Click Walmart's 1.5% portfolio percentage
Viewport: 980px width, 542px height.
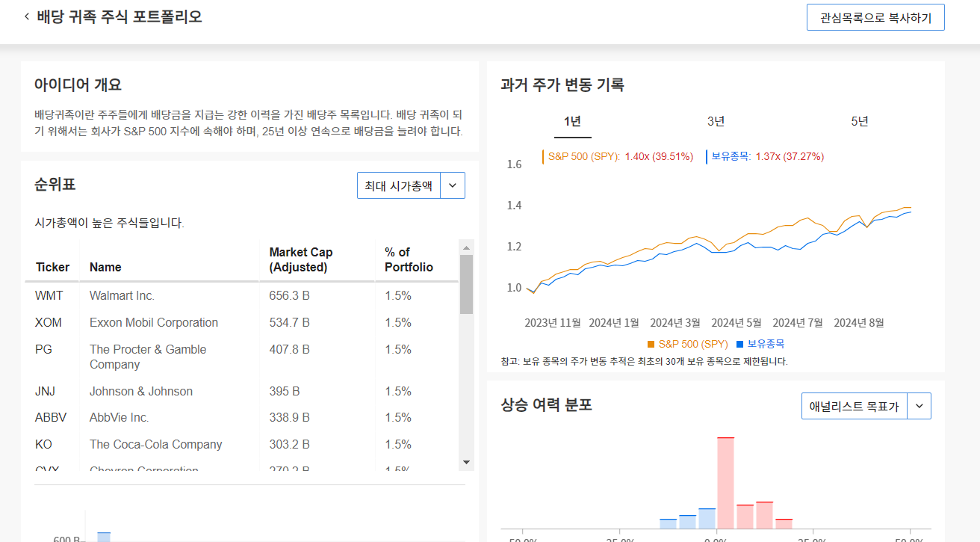[x=398, y=296]
